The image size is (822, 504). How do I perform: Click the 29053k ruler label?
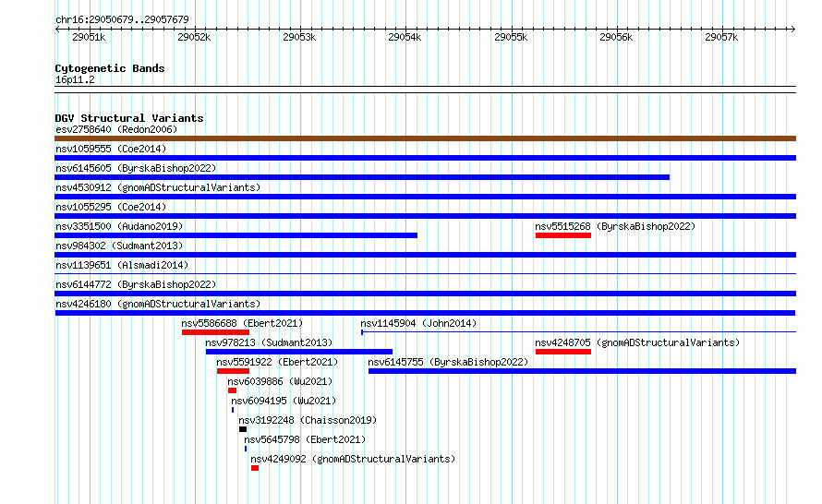pos(299,37)
